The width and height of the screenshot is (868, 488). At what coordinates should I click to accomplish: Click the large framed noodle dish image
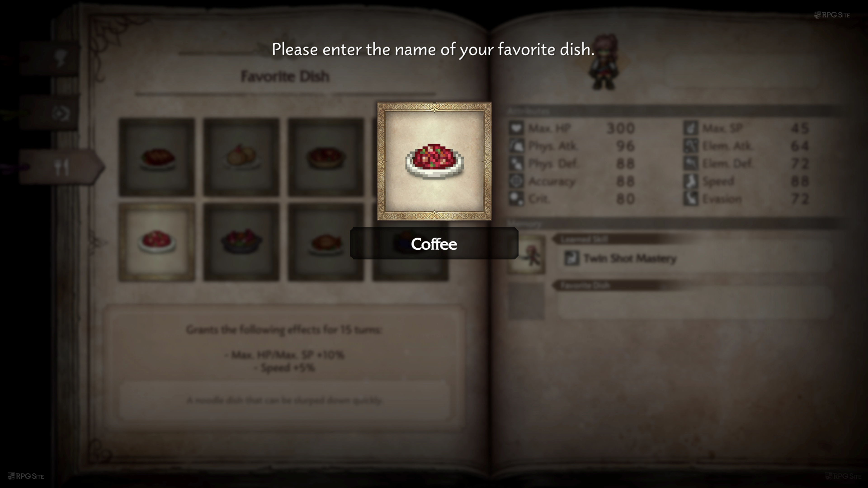coord(434,161)
